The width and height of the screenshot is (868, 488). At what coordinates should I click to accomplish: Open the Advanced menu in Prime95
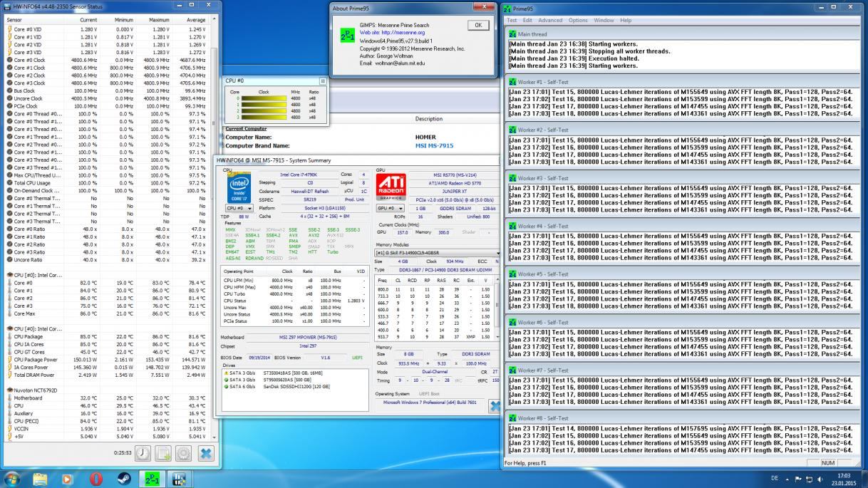point(550,21)
